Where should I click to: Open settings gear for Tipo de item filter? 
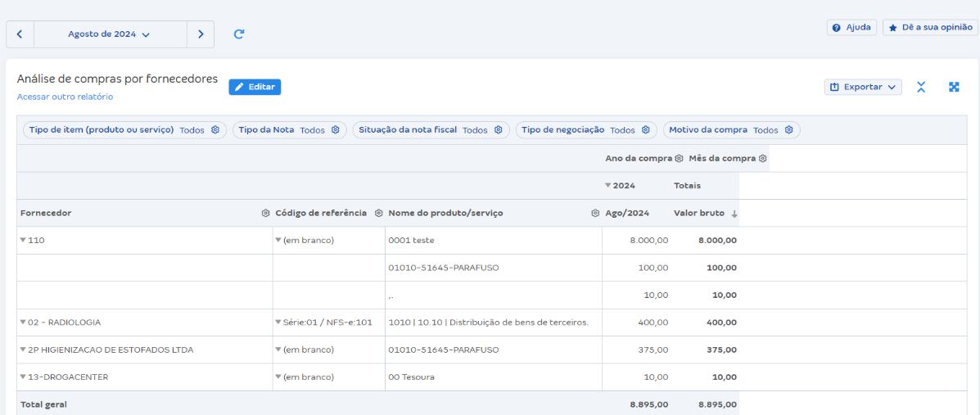[215, 130]
